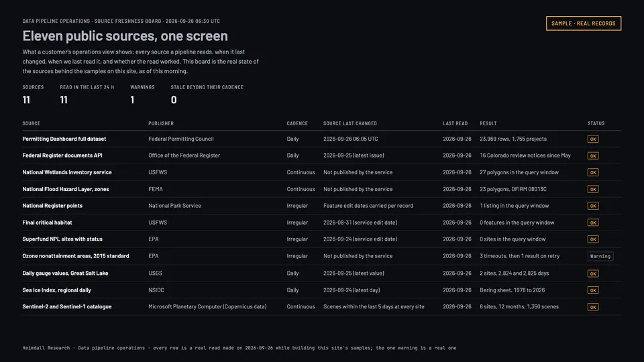
Task: Click 'Final critical habitat' source name
Action: click(47, 223)
